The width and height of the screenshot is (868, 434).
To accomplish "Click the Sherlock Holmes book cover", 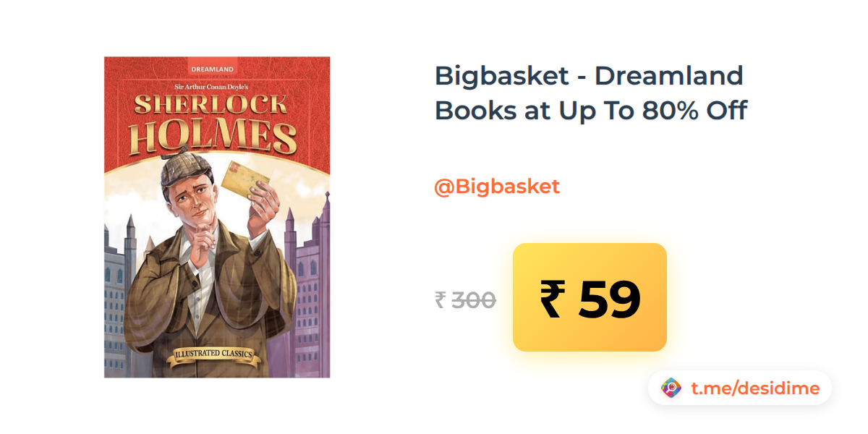I will (217, 217).
